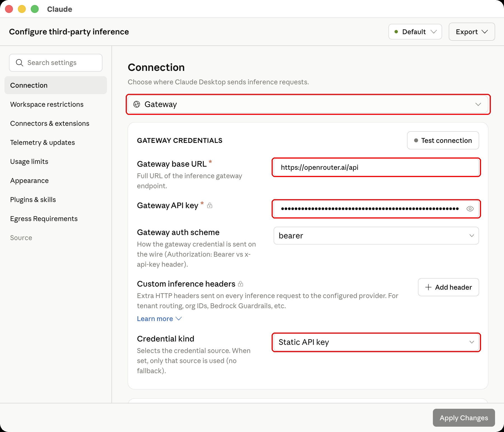The image size is (504, 432).
Task: Expand the Gateway auth scheme bearer dropdown
Action: (376, 236)
